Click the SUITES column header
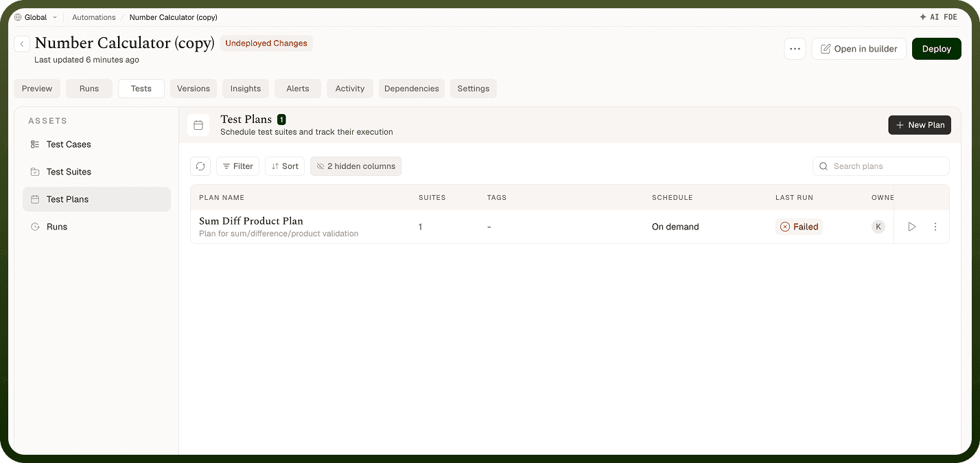Viewport: 980px width, 463px height. coord(432,198)
